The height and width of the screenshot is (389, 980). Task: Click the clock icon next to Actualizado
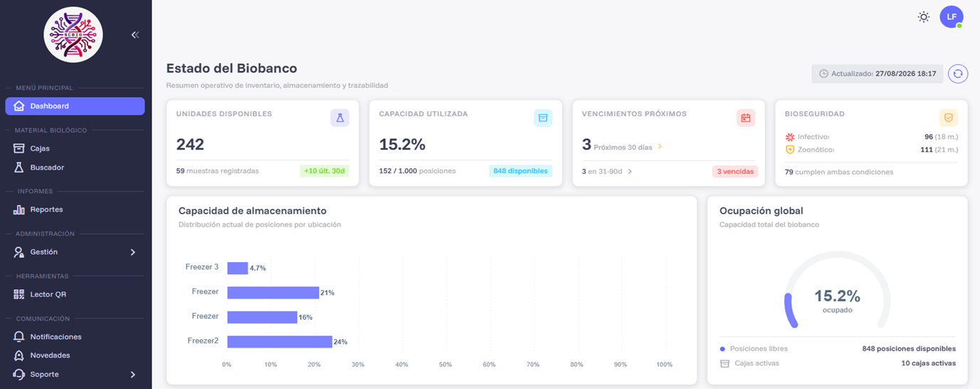(x=823, y=73)
